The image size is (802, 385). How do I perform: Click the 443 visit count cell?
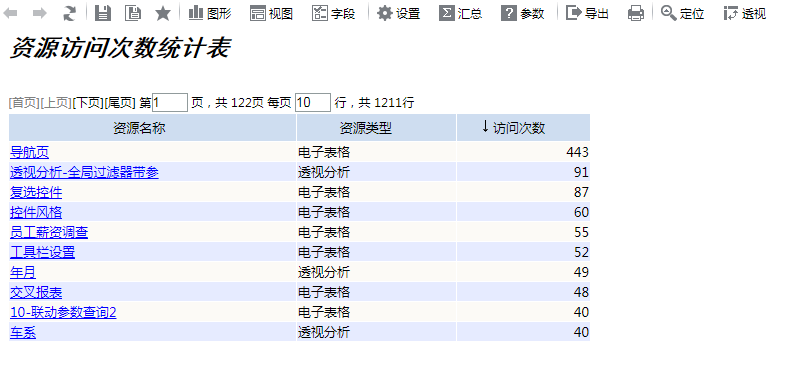click(x=523, y=152)
